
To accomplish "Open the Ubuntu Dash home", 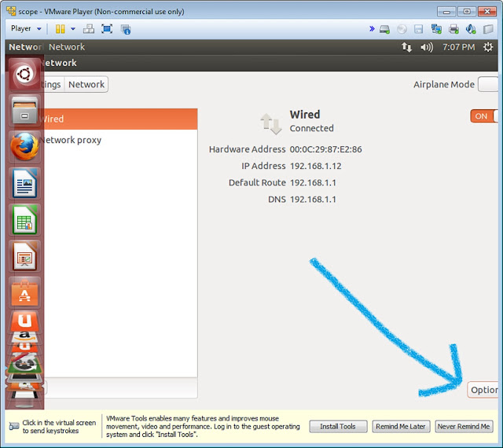I will pyautogui.click(x=24, y=74).
